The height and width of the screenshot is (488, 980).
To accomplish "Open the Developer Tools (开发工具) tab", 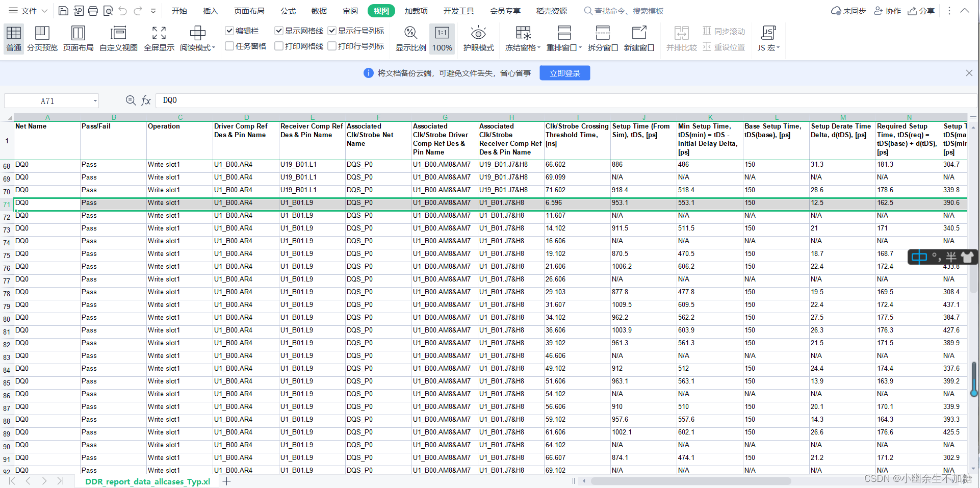I will [459, 11].
